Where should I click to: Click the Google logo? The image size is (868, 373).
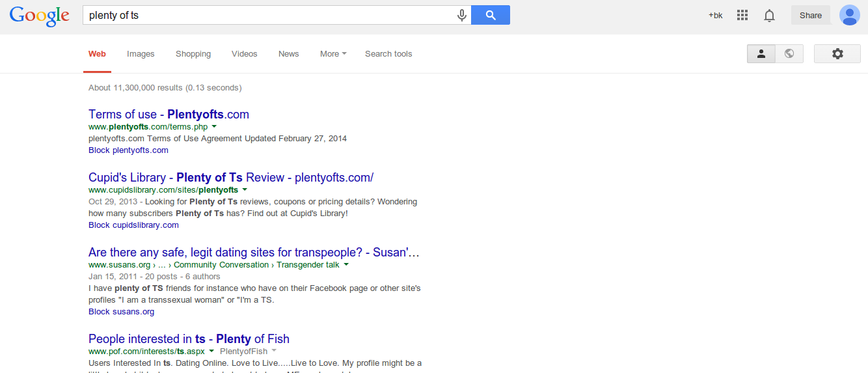tap(39, 16)
